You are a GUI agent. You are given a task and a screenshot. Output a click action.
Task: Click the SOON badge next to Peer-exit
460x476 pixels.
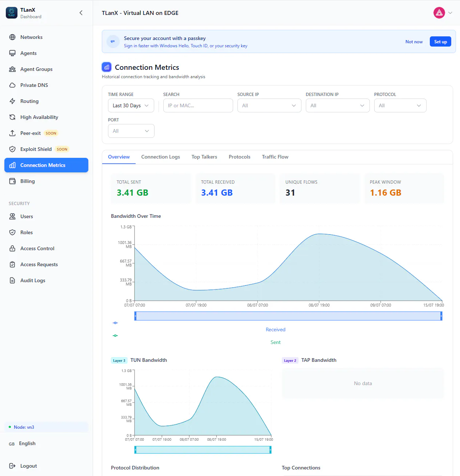click(x=51, y=133)
